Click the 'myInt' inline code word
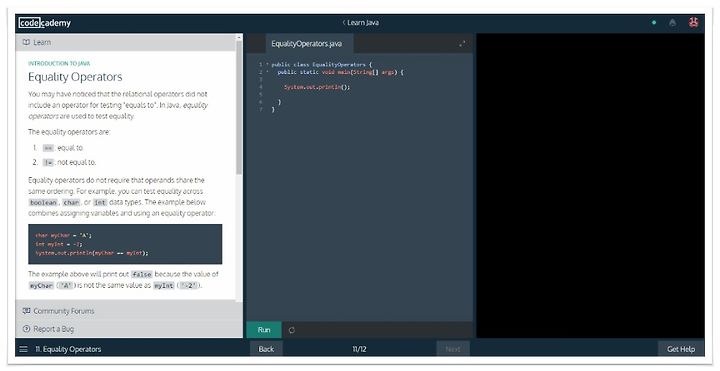Image resolution: width=720 pixels, height=371 pixels. click(164, 286)
